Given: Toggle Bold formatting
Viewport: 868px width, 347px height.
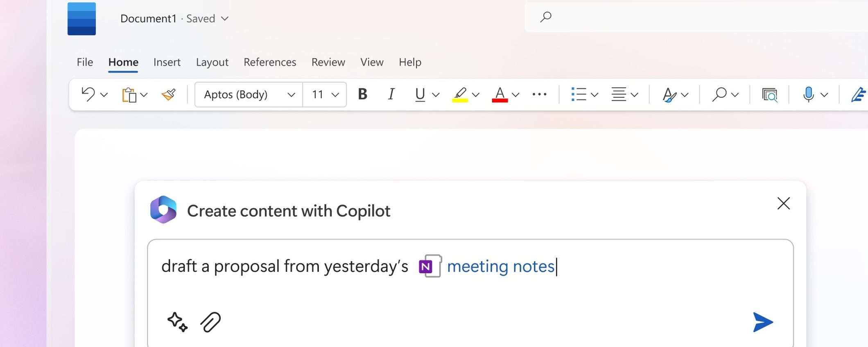Looking at the screenshot, I should point(362,95).
